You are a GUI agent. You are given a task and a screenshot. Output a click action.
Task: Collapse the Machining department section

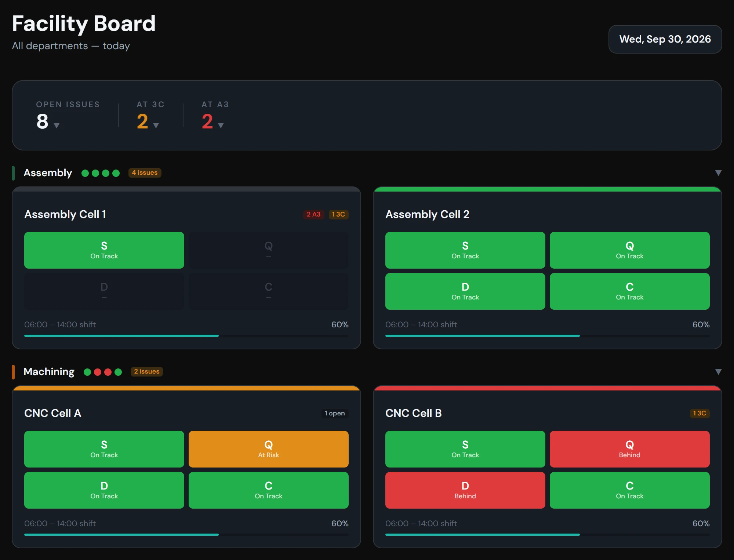[718, 372]
